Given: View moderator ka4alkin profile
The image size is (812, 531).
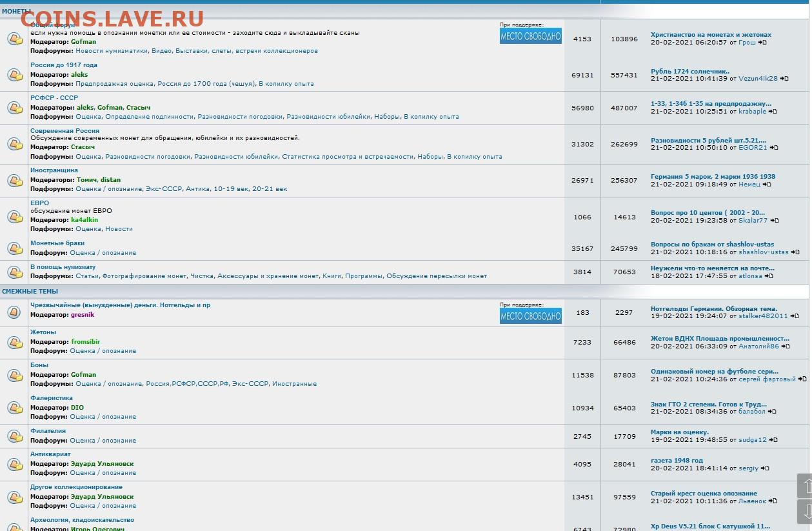Looking at the screenshot, I should click(x=84, y=220).
